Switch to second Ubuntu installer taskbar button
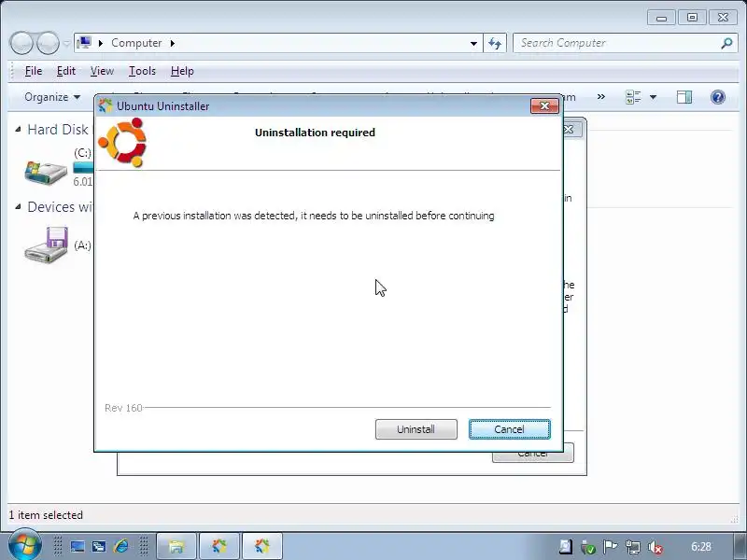Image resolution: width=747 pixels, height=560 pixels. point(262,546)
